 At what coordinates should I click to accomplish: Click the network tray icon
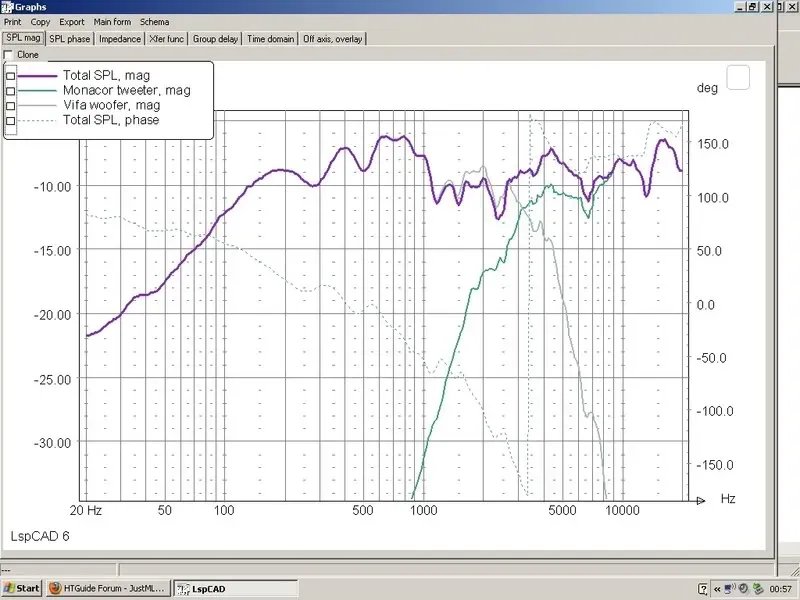click(x=730, y=589)
